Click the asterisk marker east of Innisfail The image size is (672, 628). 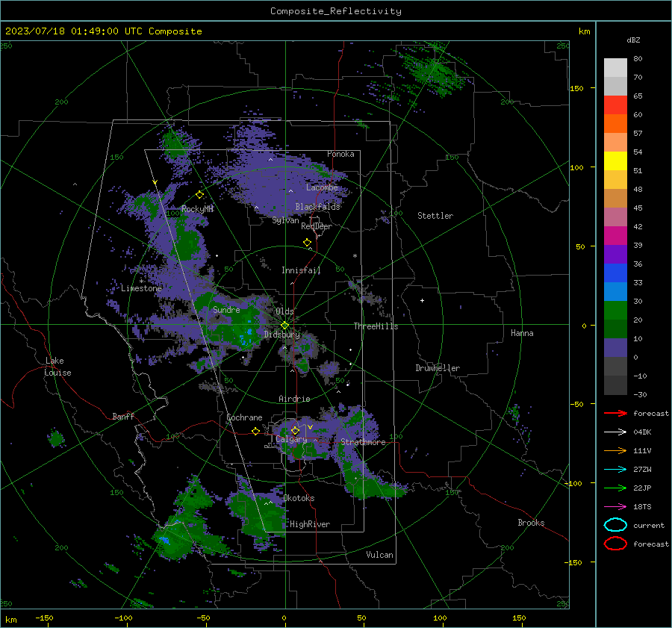(x=355, y=256)
